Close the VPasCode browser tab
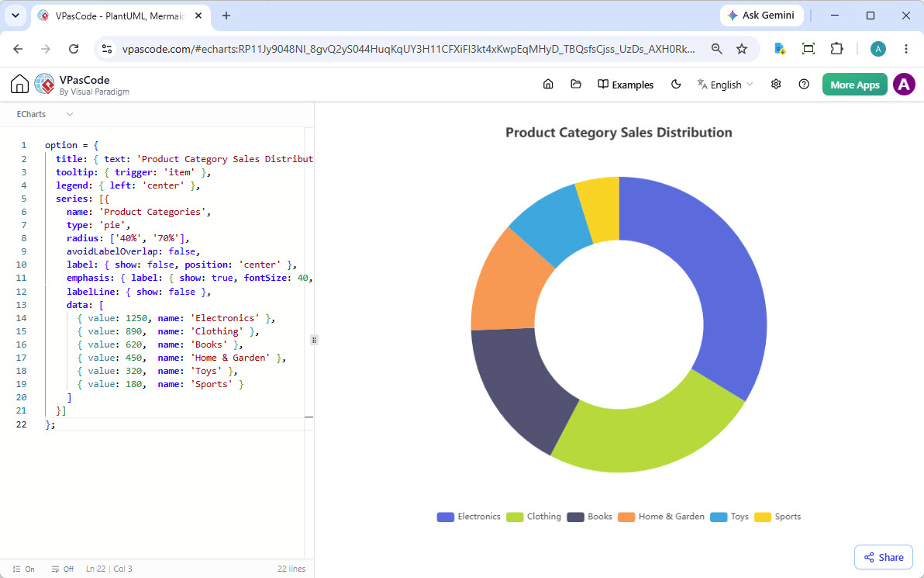 198,16
